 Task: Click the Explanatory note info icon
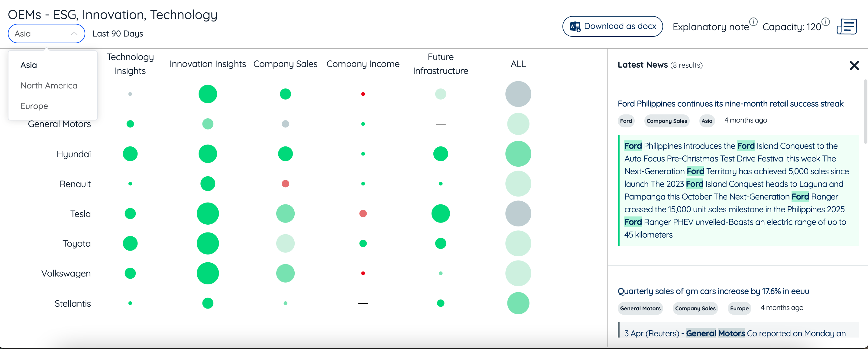753,22
